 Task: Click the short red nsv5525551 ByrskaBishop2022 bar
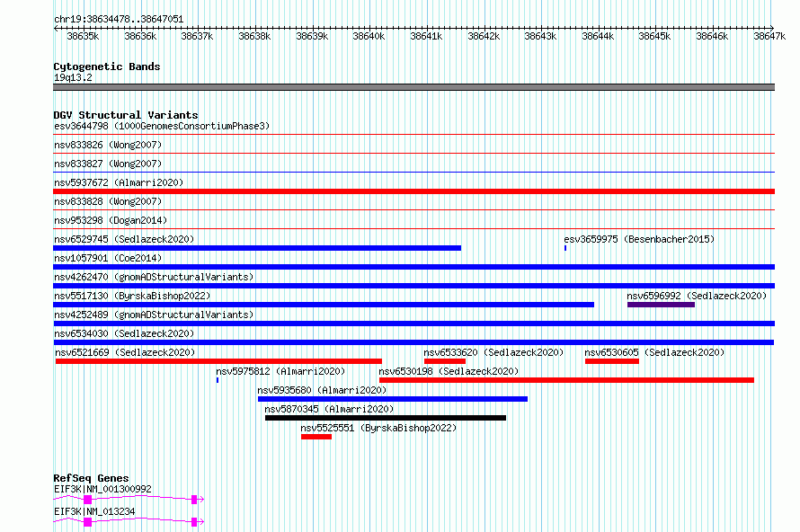[x=316, y=437]
